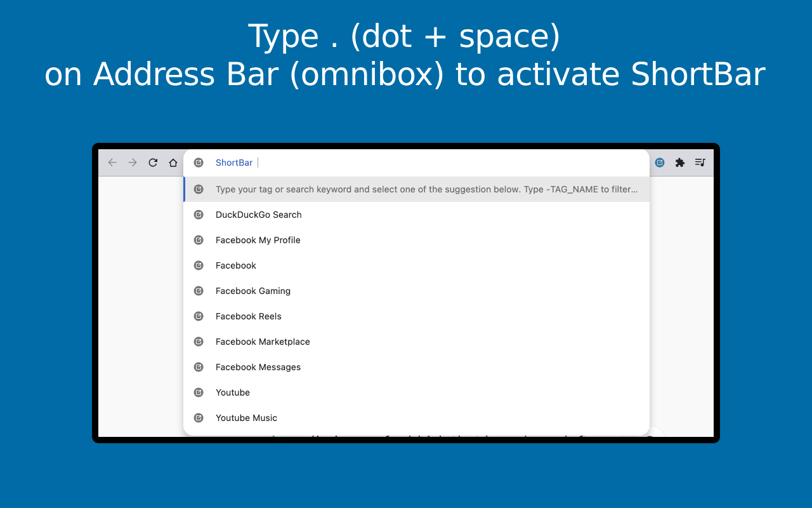Screen dimensions: 812x508
Task: Select the Facebook Gaming suggestion
Action: tap(416, 291)
